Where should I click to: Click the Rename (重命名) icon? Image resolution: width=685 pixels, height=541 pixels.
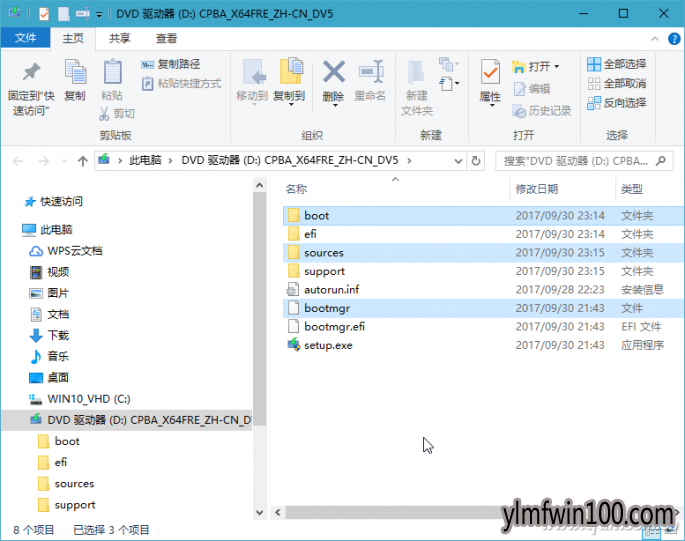point(370,72)
